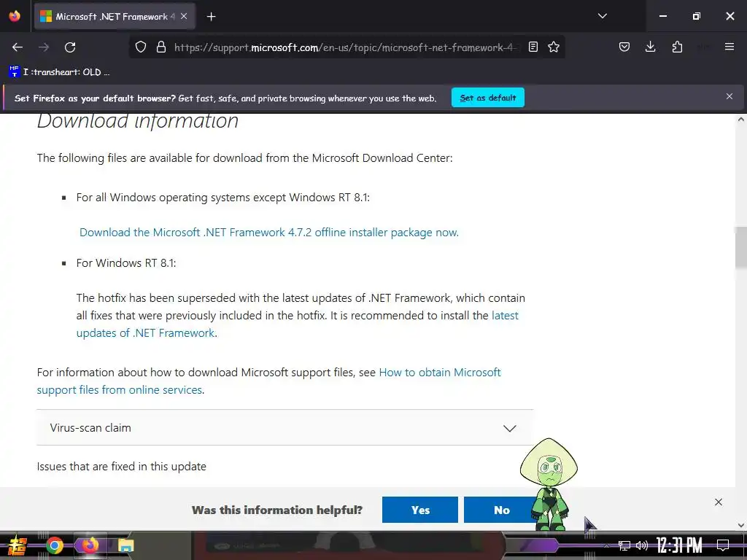The image size is (747, 560).
Task: Open the Firefox application menu
Action: [729, 47]
